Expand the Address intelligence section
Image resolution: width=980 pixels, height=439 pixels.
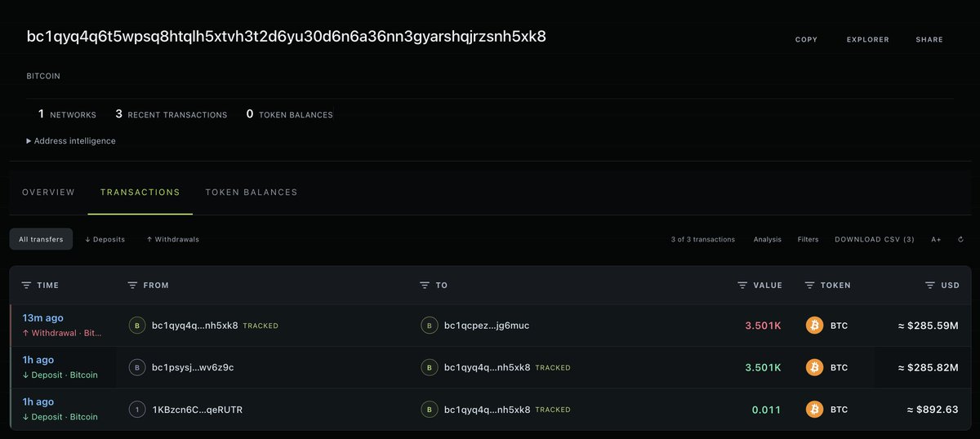[71, 141]
